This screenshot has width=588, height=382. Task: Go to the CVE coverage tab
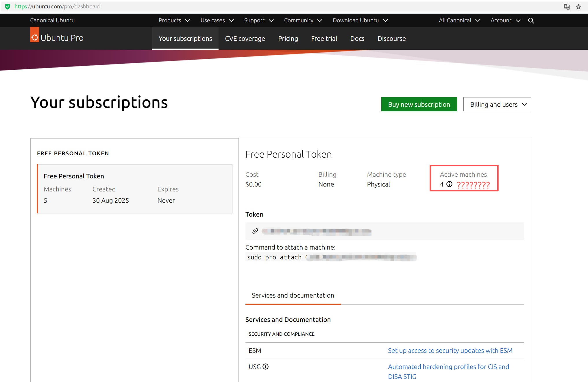245,38
